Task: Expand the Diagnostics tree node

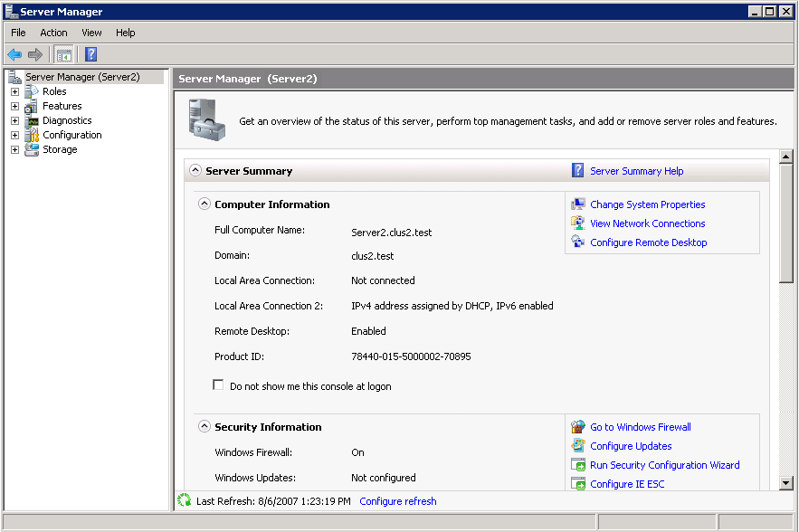Action: (x=14, y=120)
